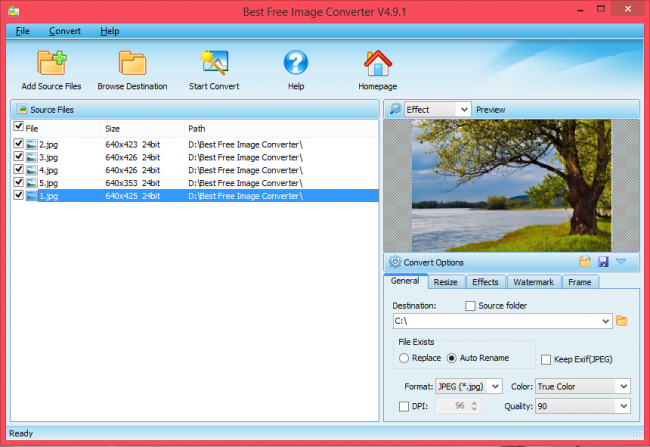Switch to the Resize tab

click(446, 282)
